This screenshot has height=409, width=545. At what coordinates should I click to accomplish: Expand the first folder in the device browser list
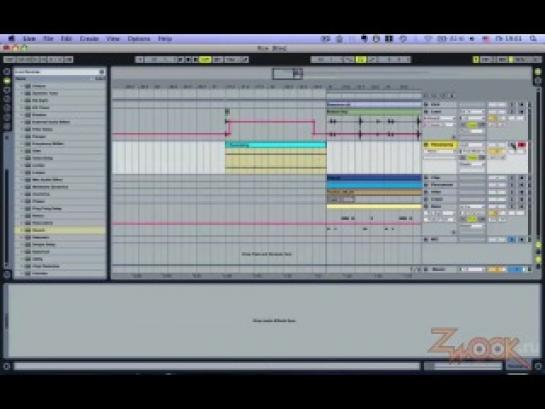click(x=21, y=86)
